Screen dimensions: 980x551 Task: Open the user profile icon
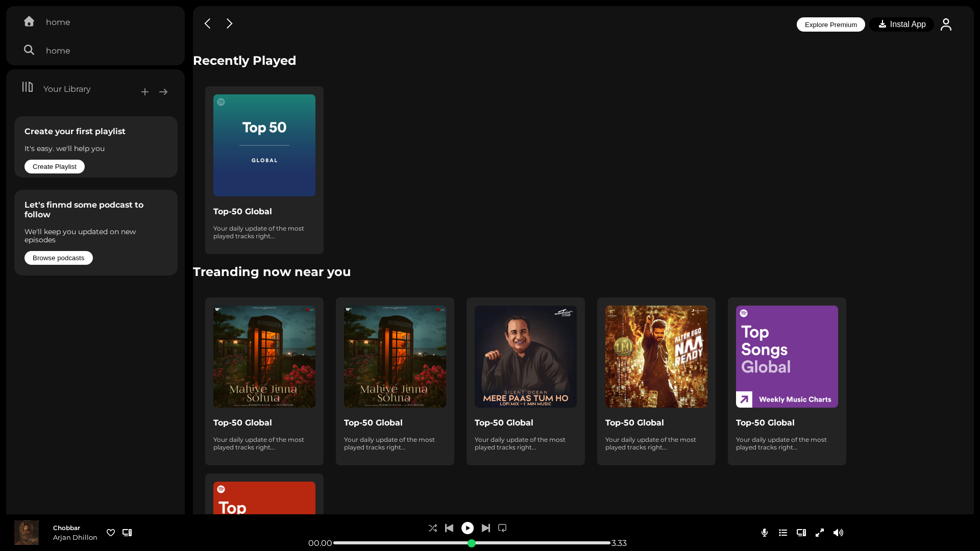(946, 24)
